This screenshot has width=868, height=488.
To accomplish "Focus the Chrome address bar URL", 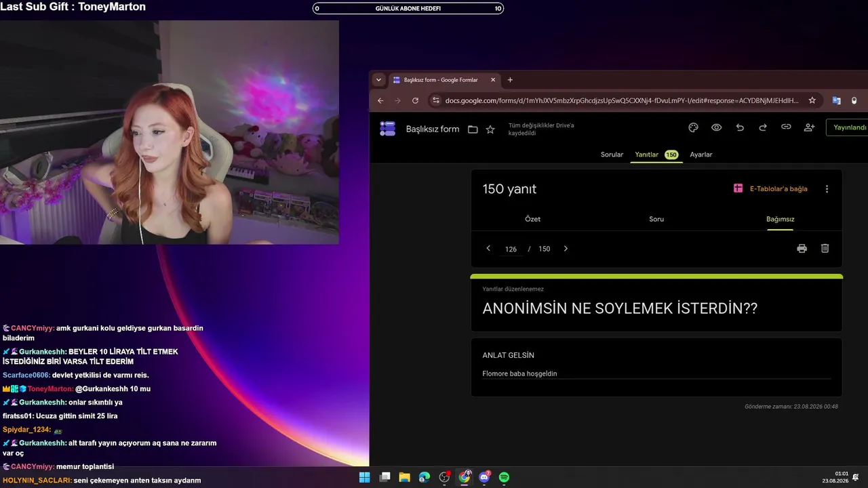I will coord(622,100).
